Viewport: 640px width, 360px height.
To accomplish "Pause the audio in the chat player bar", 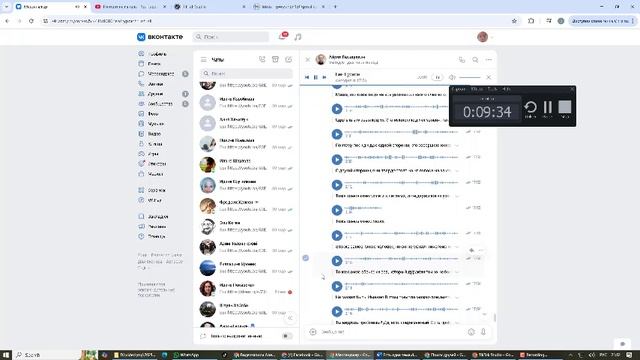I will (316, 77).
